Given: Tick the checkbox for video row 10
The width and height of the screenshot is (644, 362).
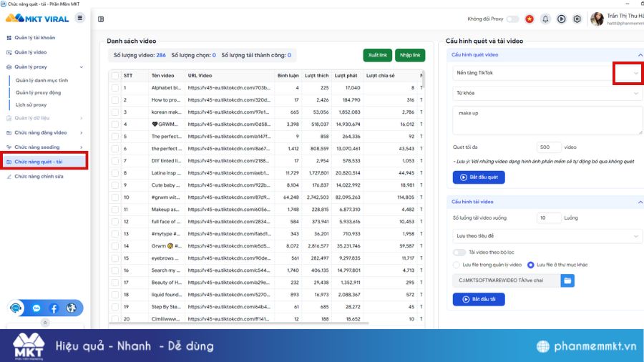Looking at the screenshot, I should (x=115, y=197).
